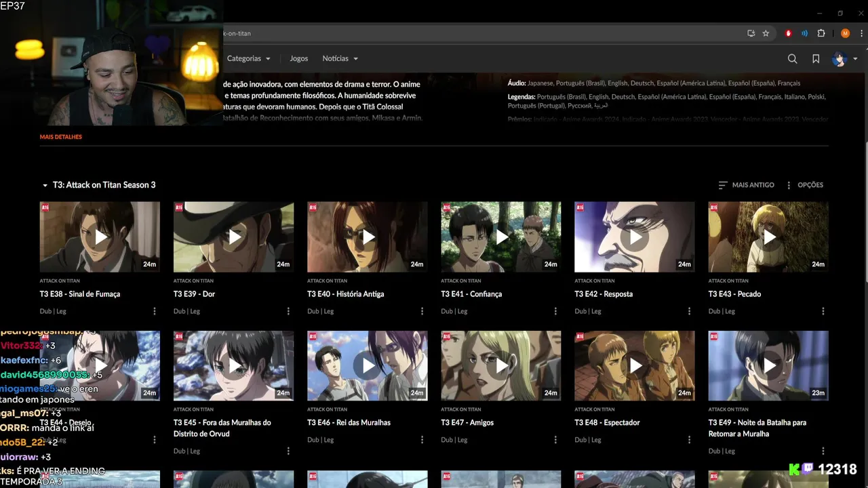Play episode E41 Confiança
The image size is (868, 488).
501,237
